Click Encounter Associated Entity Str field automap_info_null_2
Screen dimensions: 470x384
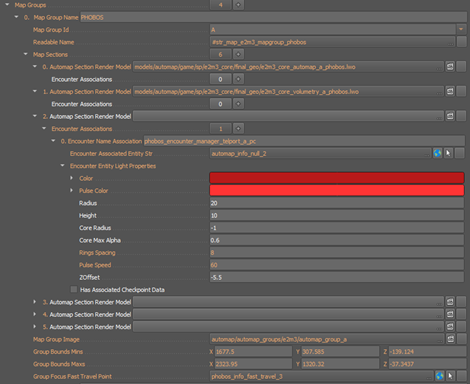320,153
